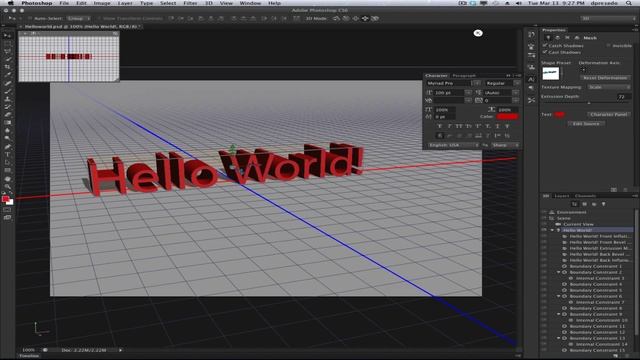Toggle Catch Shadows checkbox
This screenshot has width=640, height=360.
(x=545, y=45)
